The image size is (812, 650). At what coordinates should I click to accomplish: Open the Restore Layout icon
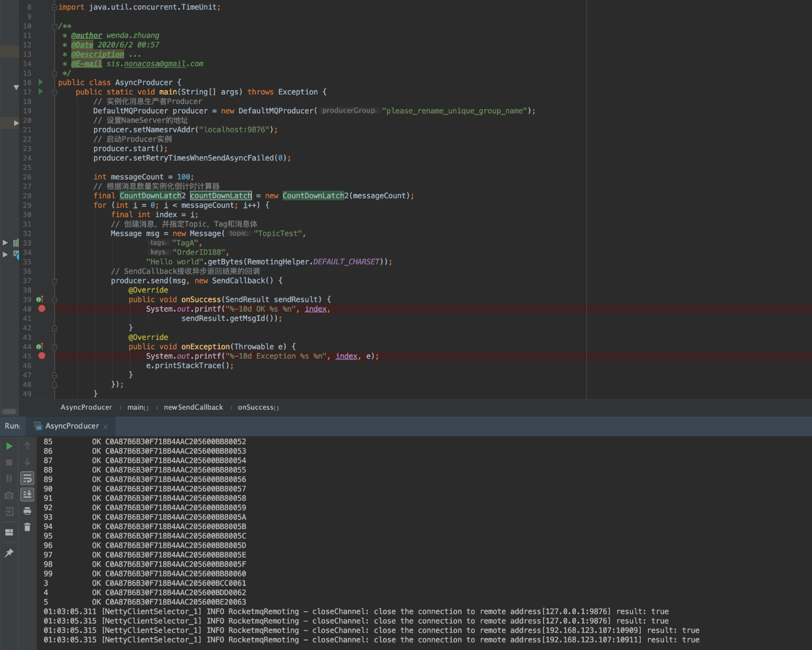pos(9,532)
